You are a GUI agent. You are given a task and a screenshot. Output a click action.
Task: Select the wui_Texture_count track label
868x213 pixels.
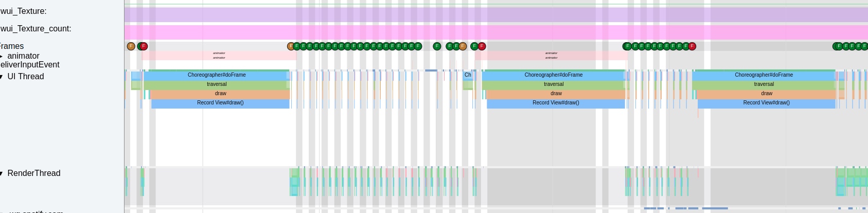point(36,29)
